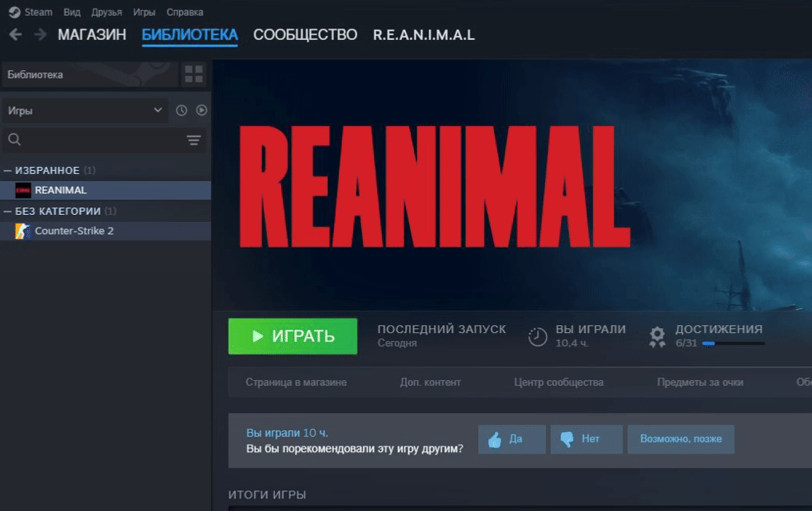Open advanced filter options icon
The image size is (812, 511).
click(193, 140)
